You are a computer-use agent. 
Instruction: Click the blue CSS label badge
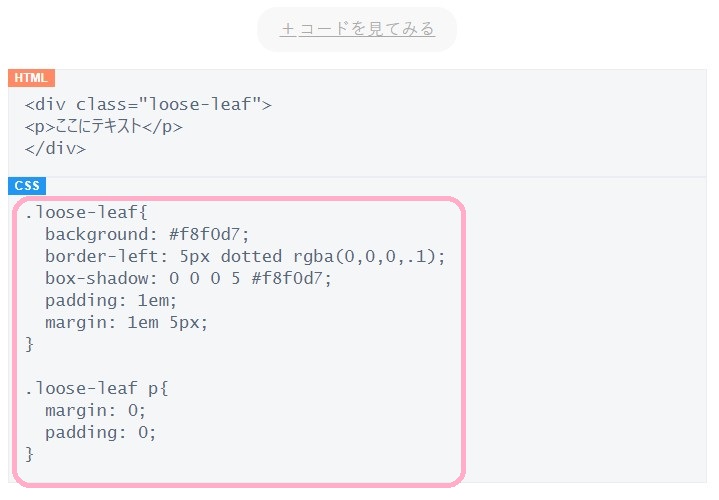(x=27, y=186)
